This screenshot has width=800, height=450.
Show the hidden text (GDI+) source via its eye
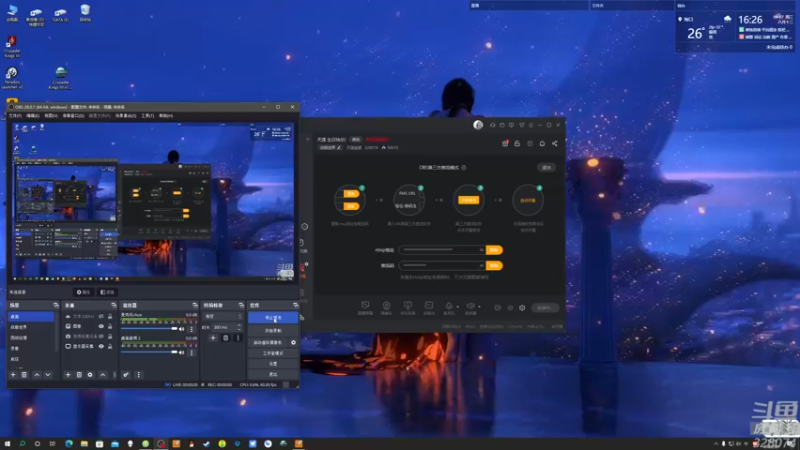tap(101, 316)
